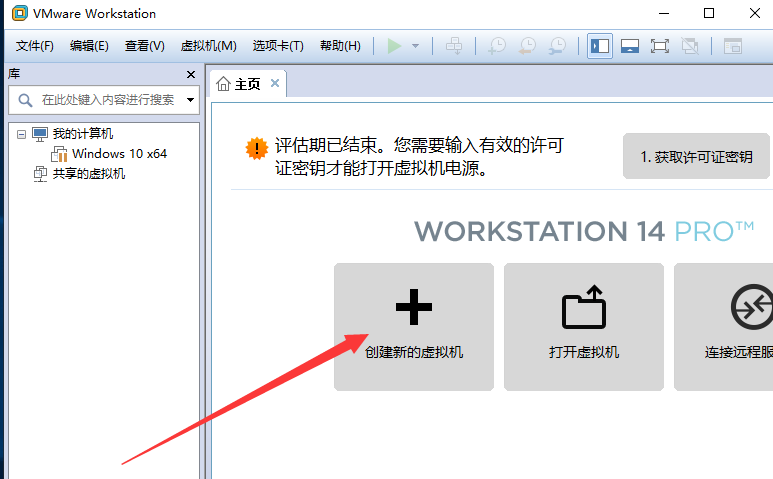Enter full screen mode icon
The width and height of the screenshot is (773, 479).
coord(659,46)
